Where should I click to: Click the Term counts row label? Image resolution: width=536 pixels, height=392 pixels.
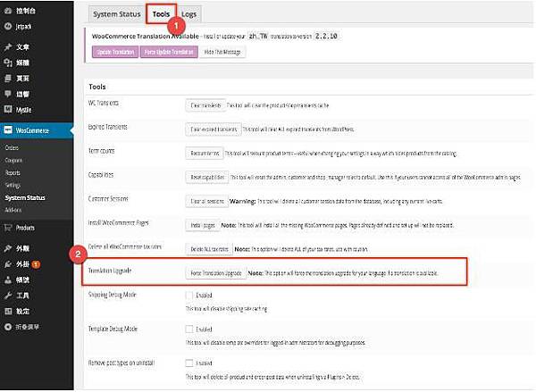pos(101,151)
